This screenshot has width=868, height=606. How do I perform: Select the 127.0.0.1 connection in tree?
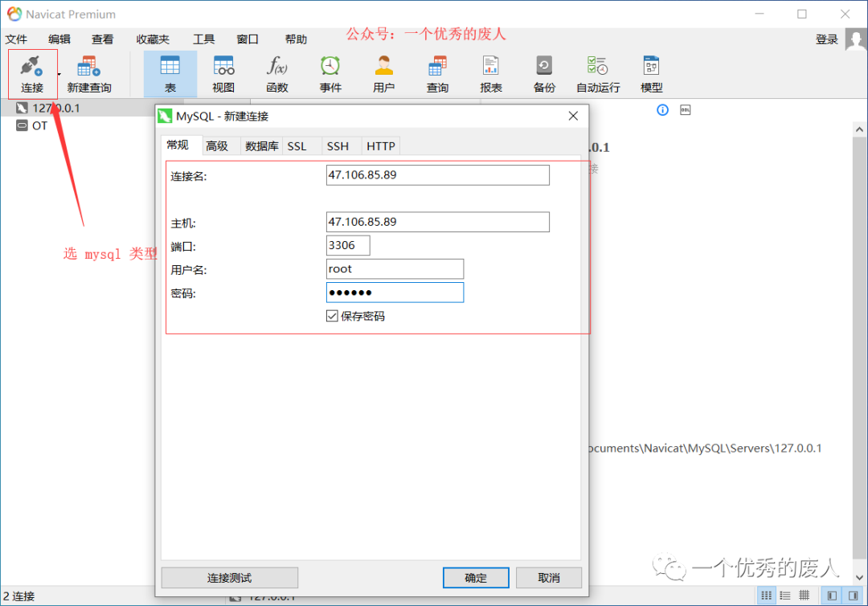55,108
